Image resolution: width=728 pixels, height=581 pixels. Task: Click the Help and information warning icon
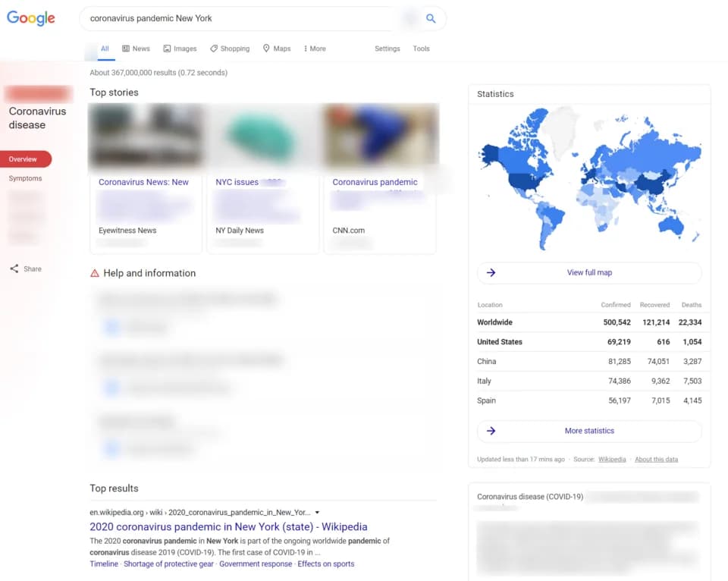point(95,273)
